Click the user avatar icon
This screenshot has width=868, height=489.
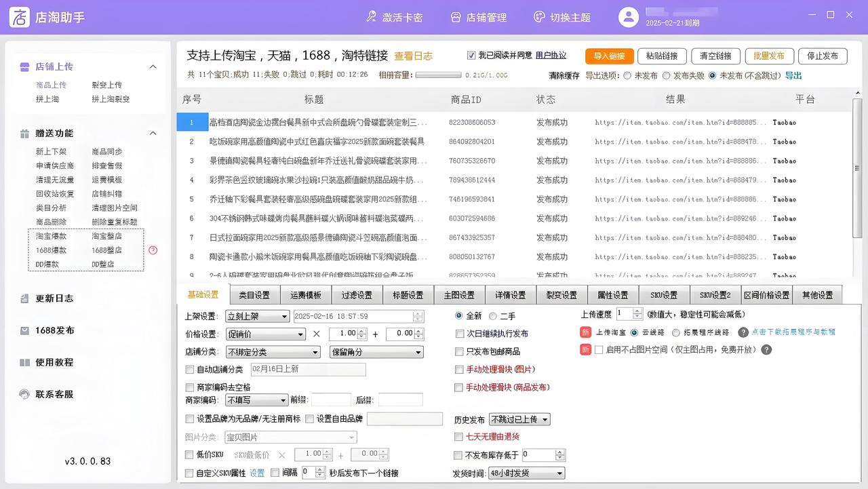(629, 17)
